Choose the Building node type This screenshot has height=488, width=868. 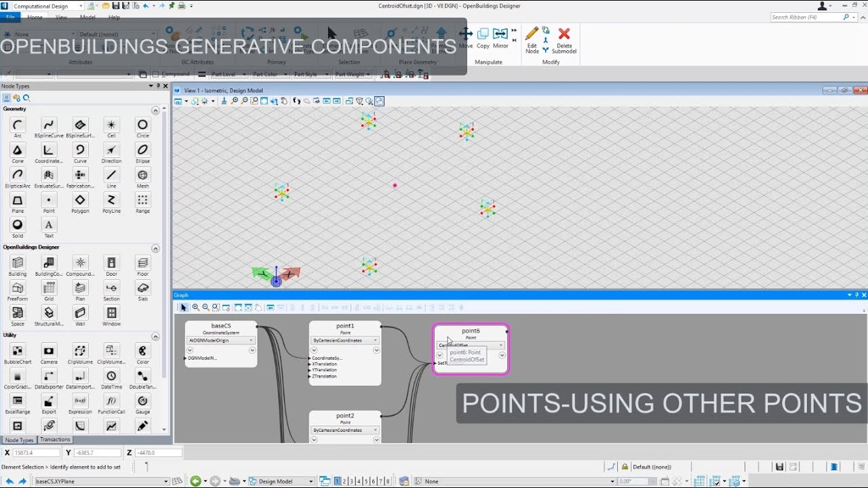[x=18, y=266]
